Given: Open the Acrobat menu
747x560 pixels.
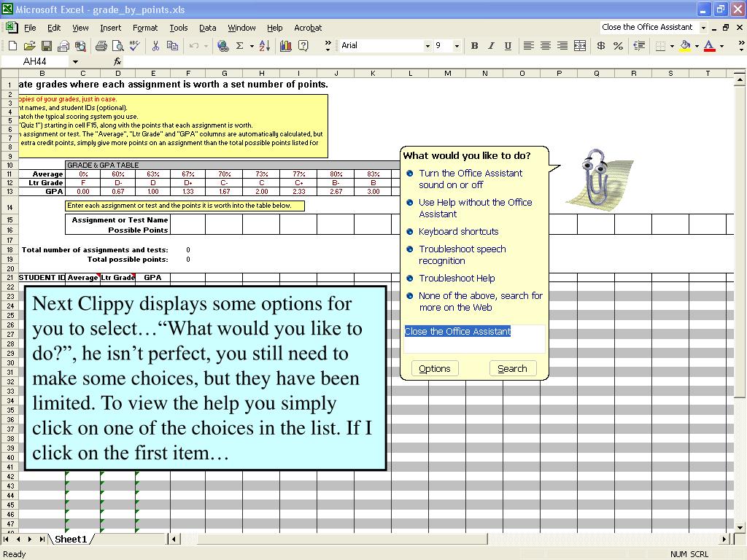Looking at the screenshot, I should coord(308,28).
